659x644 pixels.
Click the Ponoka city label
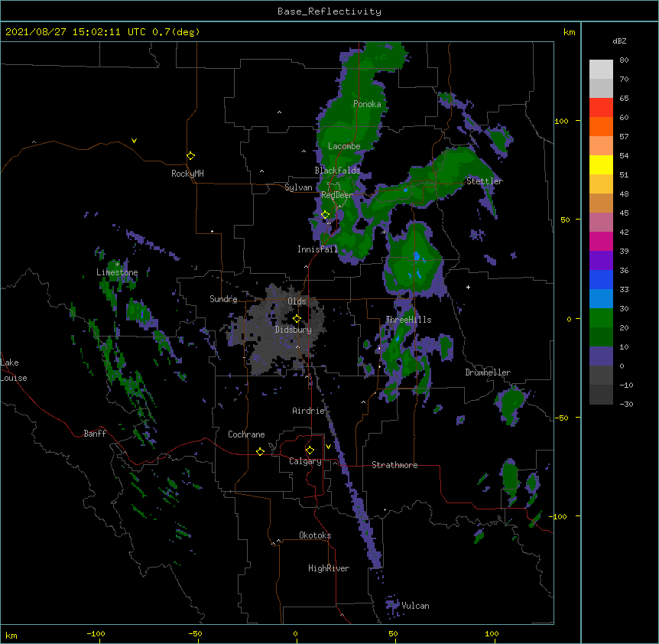tap(367, 104)
